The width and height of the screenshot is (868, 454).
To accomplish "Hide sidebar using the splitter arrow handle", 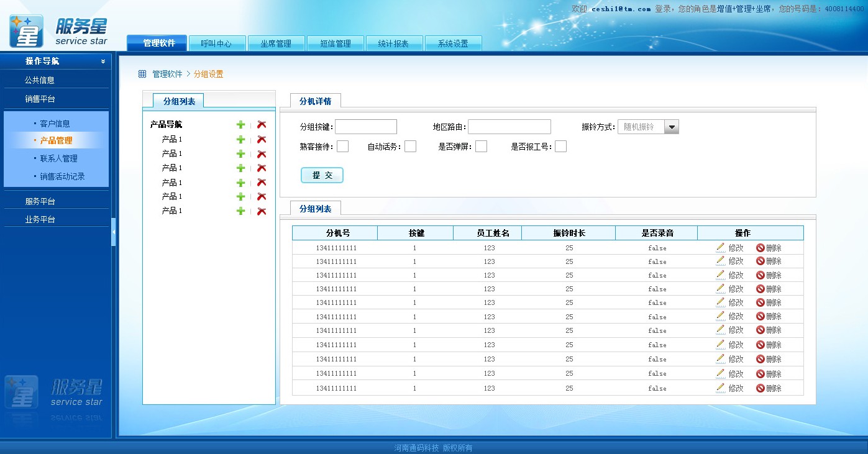I will [114, 232].
